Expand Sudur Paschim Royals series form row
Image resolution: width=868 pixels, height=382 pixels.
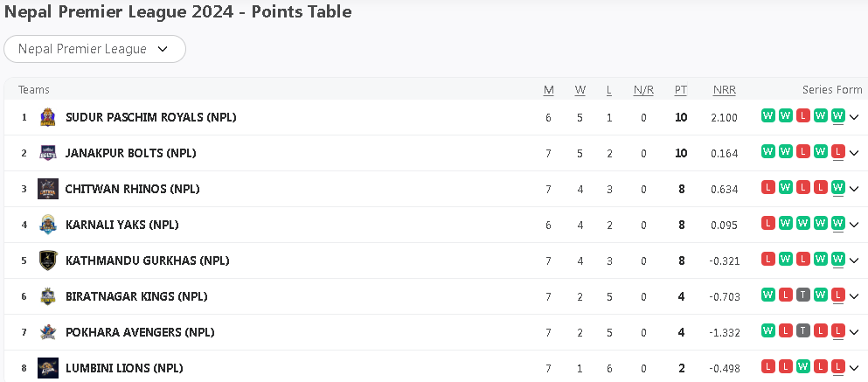click(854, 117)
